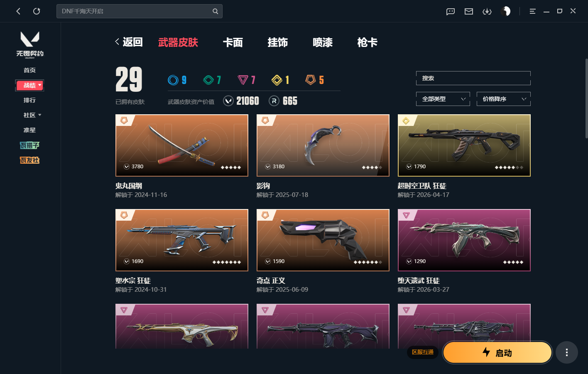Click the refresh icon in the top bar
The height and width of the screenshot is (374, 588).
tap(37, 11)
